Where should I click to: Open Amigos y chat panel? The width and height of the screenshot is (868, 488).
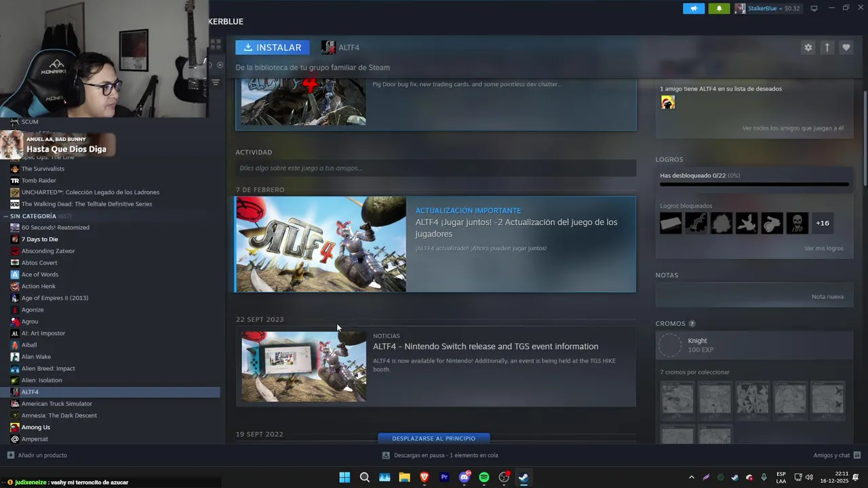point(831,455)
